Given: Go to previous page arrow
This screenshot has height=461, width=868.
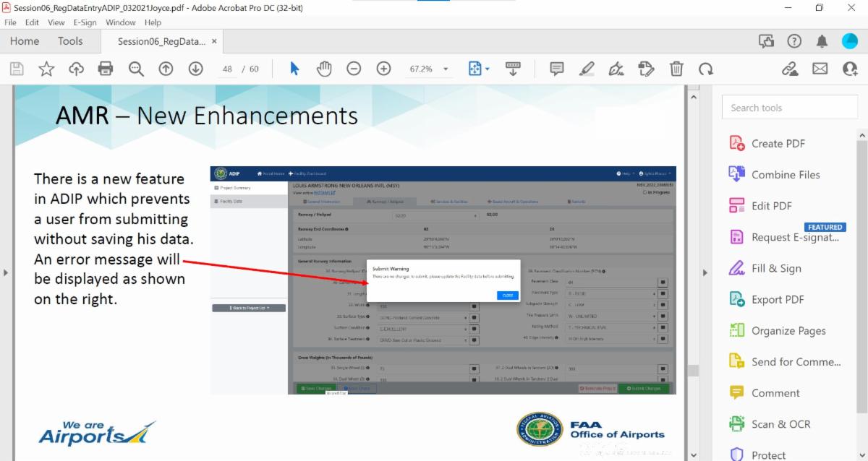Looking at the screenshot, I should 166,69.
